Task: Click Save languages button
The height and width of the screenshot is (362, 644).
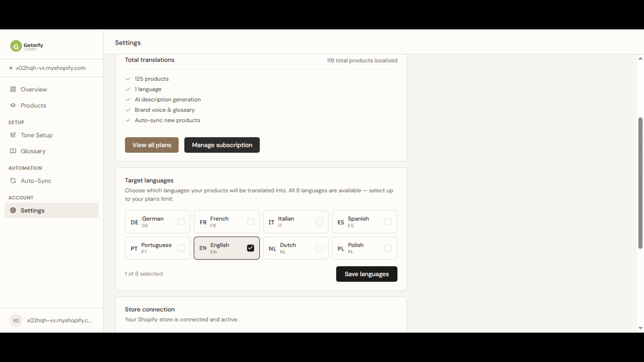Action: point(367,274)
